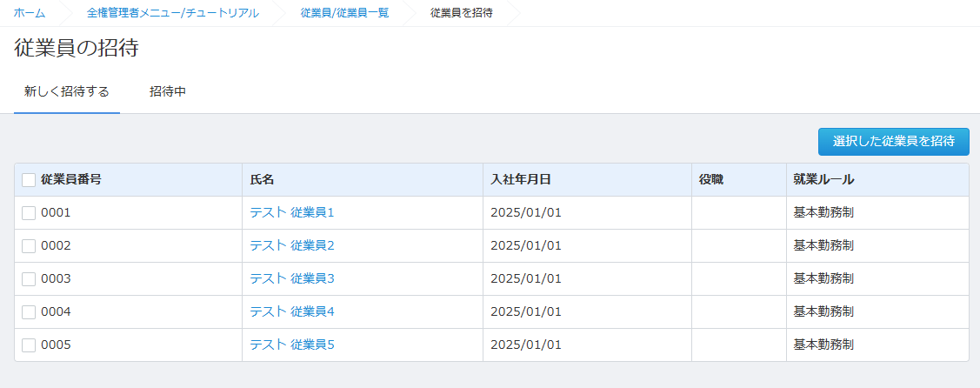Toggle the checkbox for employee 0004
Screen dimensions: 980x388
pyautogui.click(x=29, y=312)
